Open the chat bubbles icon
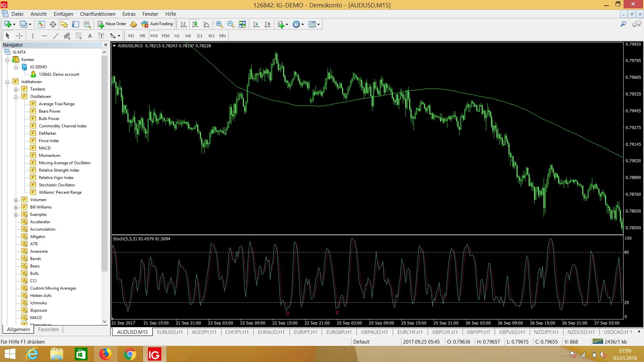The width and height of the screenshot is (644, 362). point(636,24)
